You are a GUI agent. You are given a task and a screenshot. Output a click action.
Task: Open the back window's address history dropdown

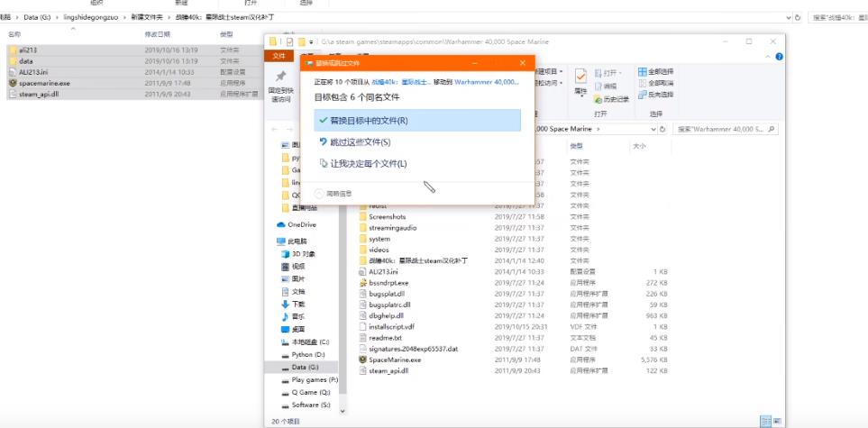[x=789, y=17]
